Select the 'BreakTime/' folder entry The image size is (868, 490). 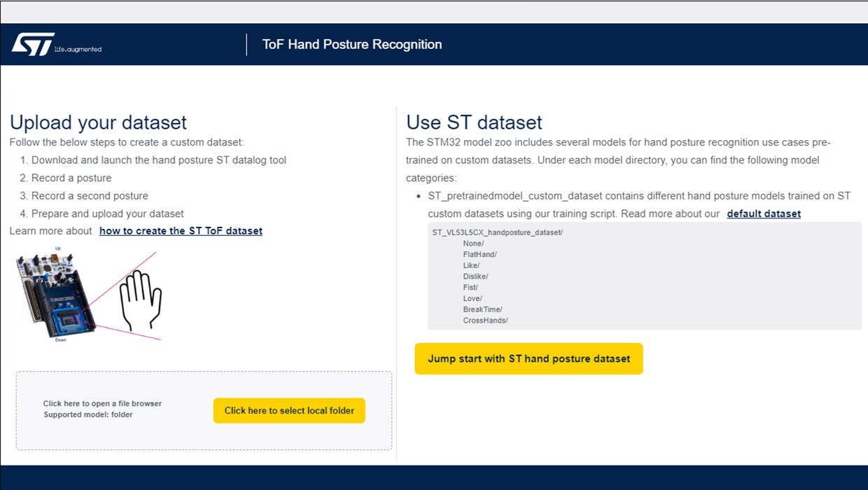point(482,309)
